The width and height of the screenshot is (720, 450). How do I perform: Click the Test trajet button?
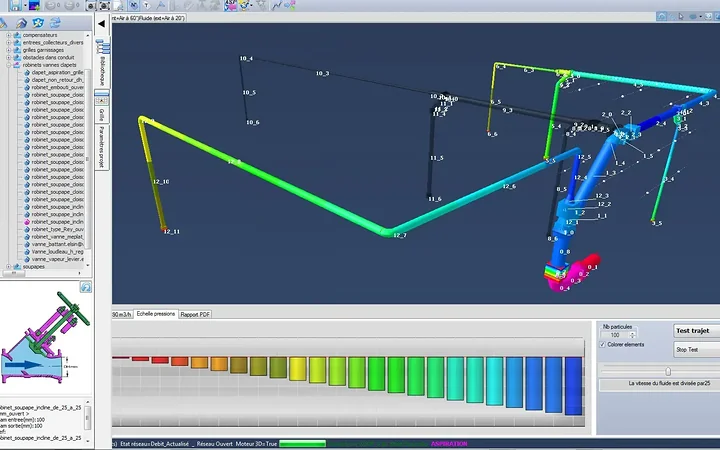(x=697, y=331)
